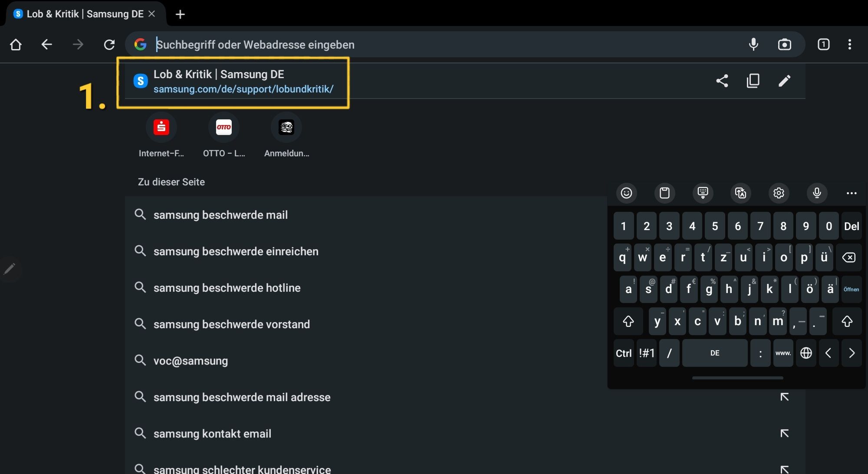Open the tab switcher showing 1
Viewport: 868px width, 474px height.
click(824, 44)
